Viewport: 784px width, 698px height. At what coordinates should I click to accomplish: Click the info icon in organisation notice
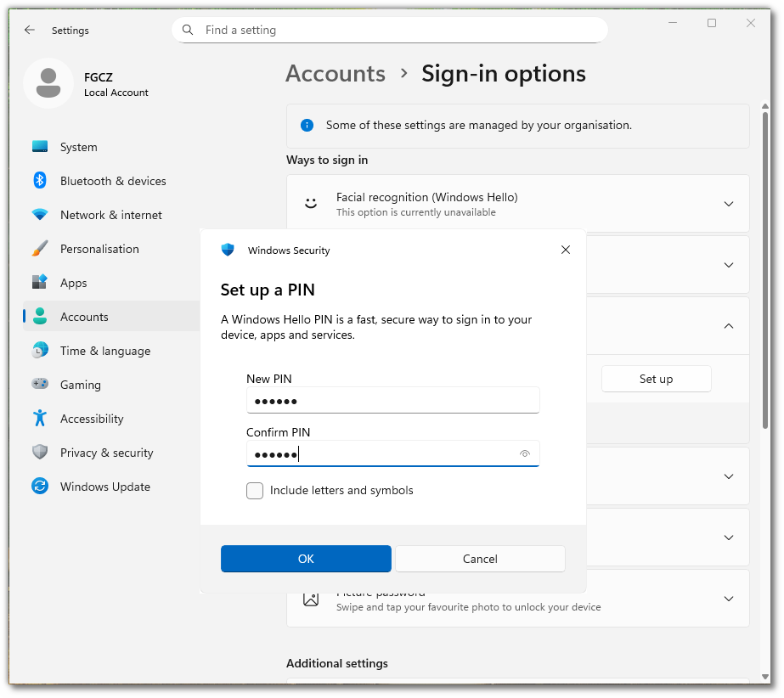[307, 125]
